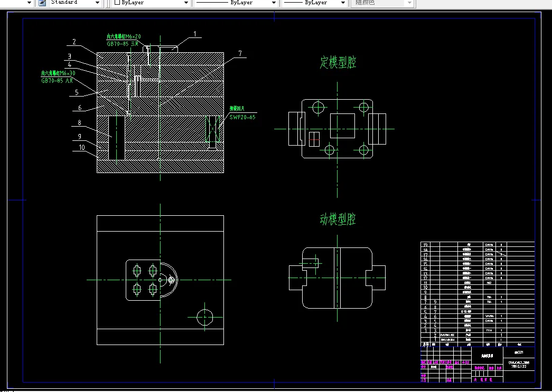Select the 动模型腔 title text
Image resolution: width=552 pixels, height=392 pixels.
pyautogui.click(x=338, y=219)
